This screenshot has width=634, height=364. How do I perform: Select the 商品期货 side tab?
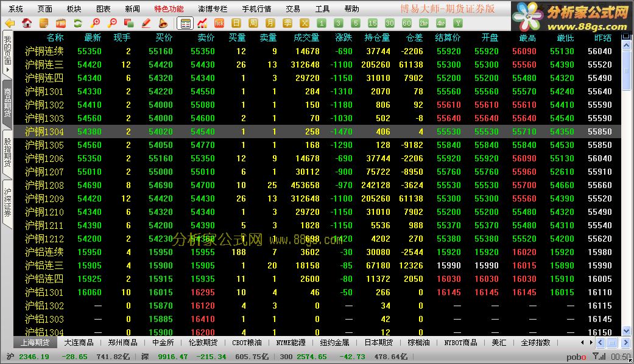click(7, 103)
